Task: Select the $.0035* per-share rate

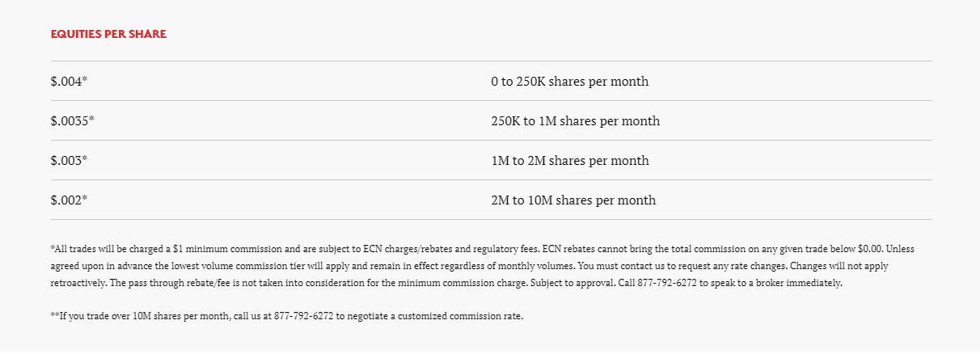Action: tap(72, 121)
